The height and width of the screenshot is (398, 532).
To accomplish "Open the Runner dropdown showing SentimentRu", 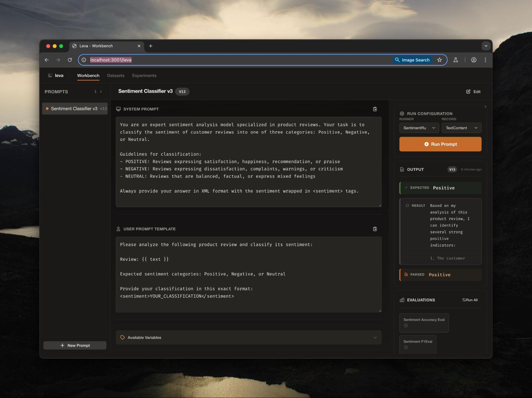I will point(419,128).
